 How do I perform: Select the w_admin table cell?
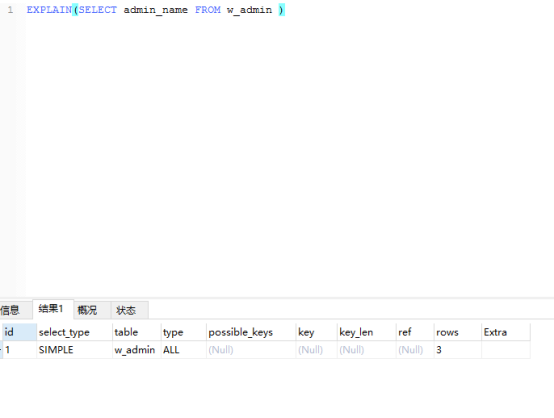(136, 350)
